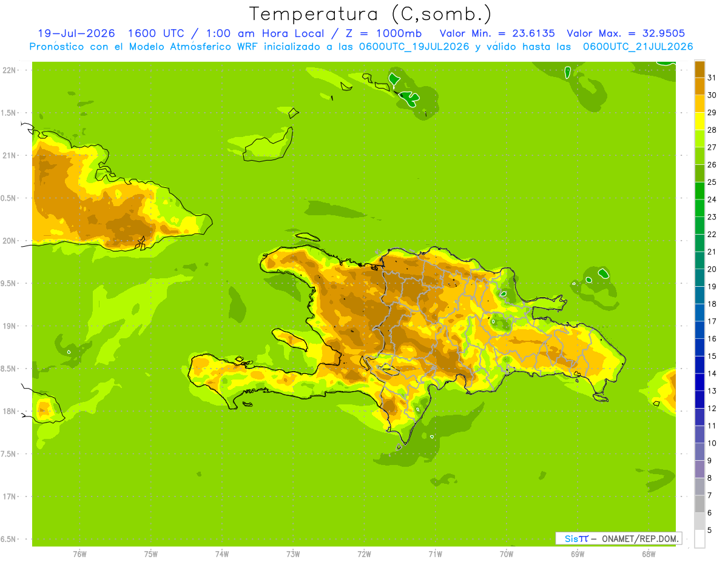This screenshot has width=728, height=562.
Task: Click the '20N' latitude axis label
Action: tap(10, 241)
